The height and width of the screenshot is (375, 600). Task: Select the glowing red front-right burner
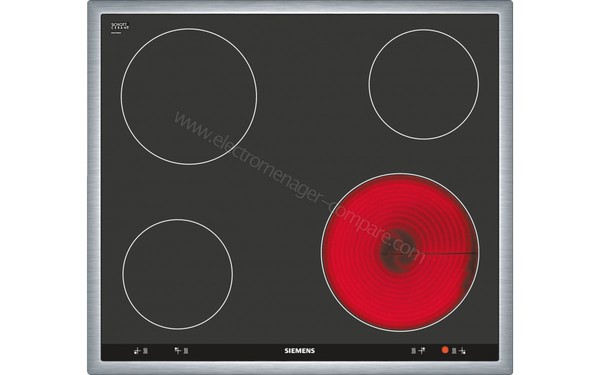pos(400,253)
